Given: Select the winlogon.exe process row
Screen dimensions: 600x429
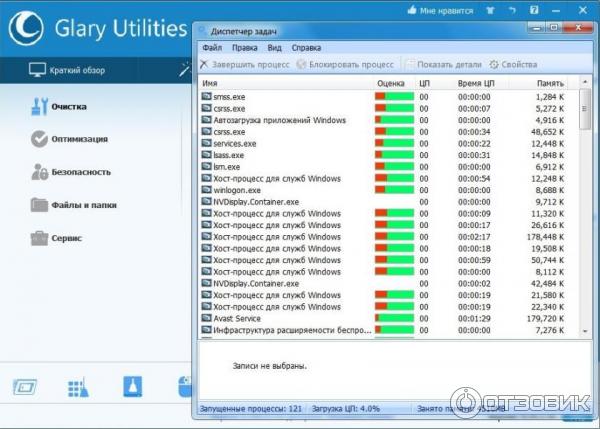Looking at the screenshot, I should point(236,190).
